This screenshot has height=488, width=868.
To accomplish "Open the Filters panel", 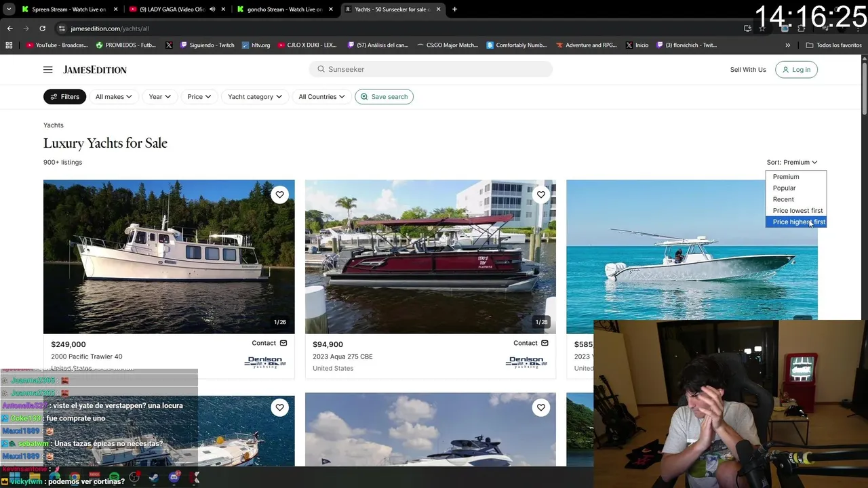I will click(x=64, y=97).
